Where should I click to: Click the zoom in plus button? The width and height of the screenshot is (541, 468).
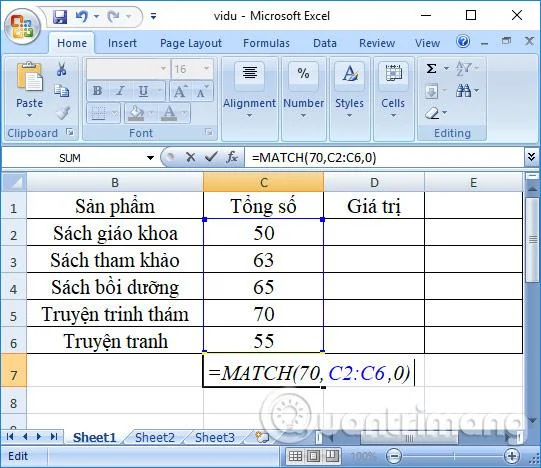[511, 456]
